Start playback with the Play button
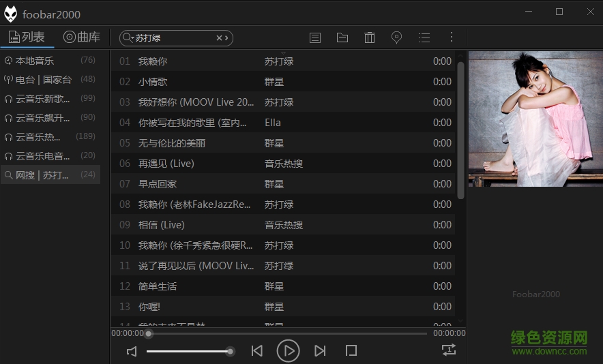The height and width of the screenshot is (364, 603). (288, 350)
